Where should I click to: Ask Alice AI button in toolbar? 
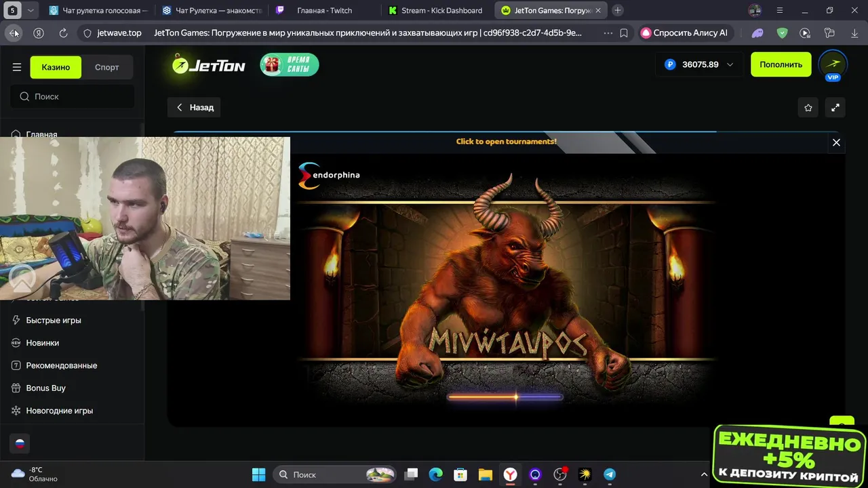click(684, 33)
